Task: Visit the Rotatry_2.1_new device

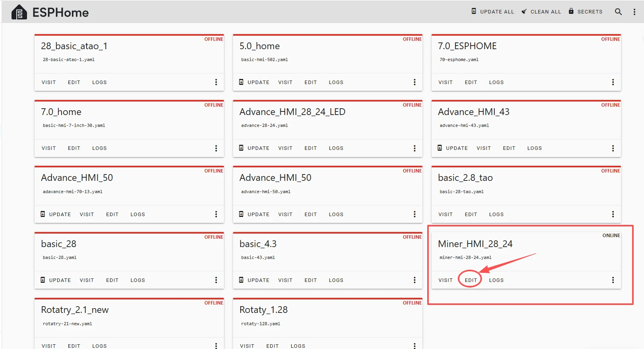Action: click(x=48, y=346)
